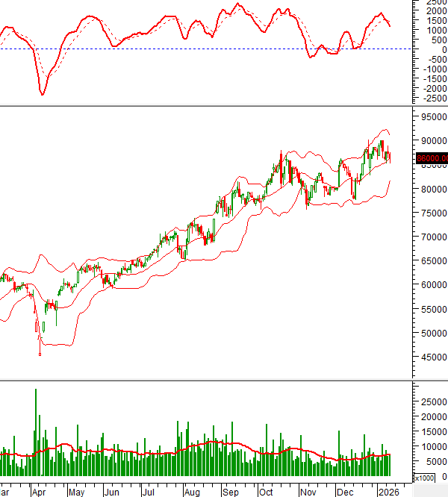Click the x1000 volume multiplier box
The image size is (448, 497).
click(x=422, y=478)
